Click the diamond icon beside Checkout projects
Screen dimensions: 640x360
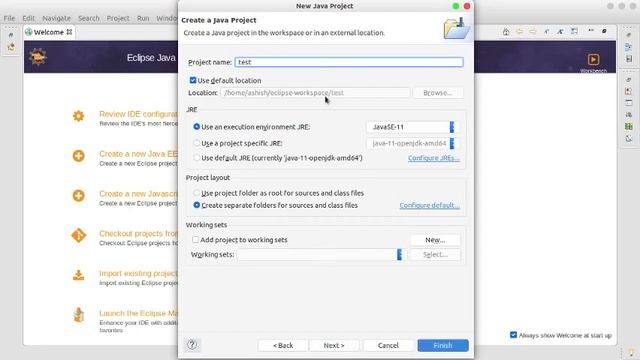(78, 235)
